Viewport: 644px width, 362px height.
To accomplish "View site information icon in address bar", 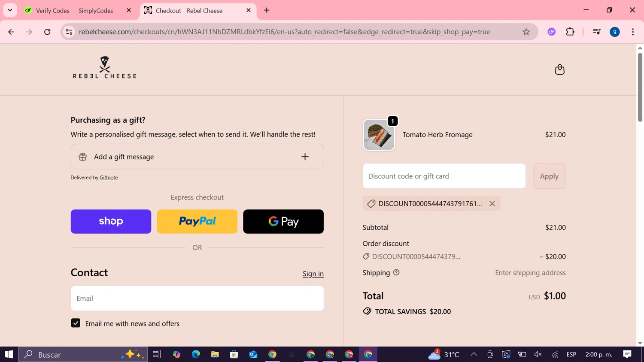I will (x=69, y=32).
